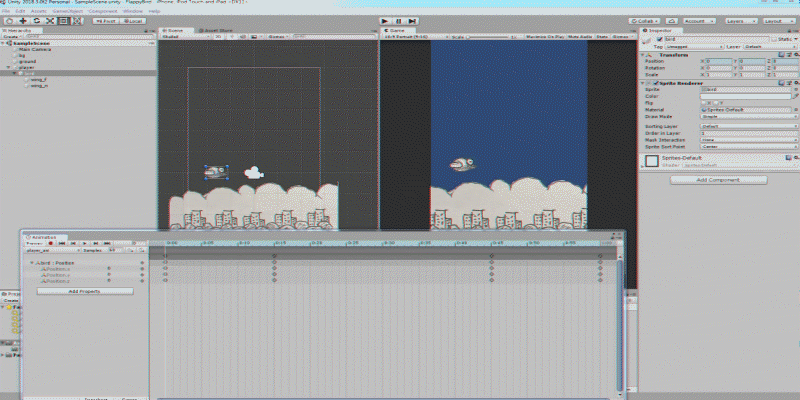The width and height of the screenshot is (800, 400).
Task: Open the File menu
Action: [x=6, y=11]
